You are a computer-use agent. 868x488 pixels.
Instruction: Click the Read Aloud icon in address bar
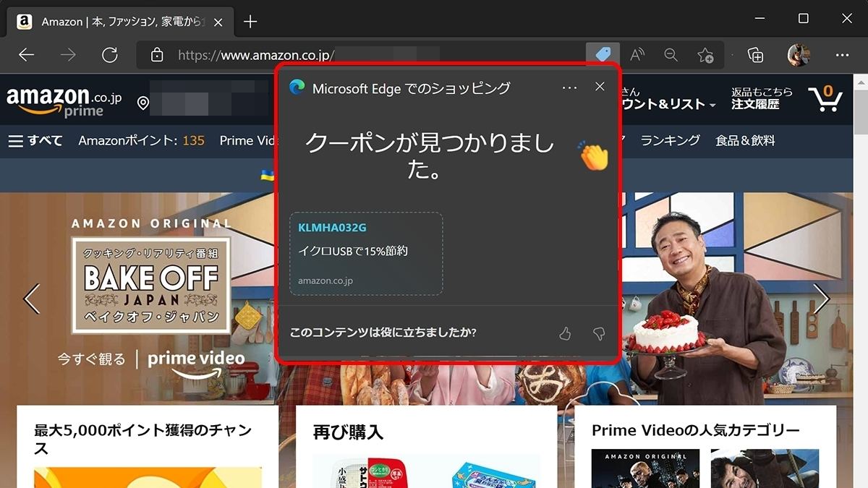click(637, 55)
